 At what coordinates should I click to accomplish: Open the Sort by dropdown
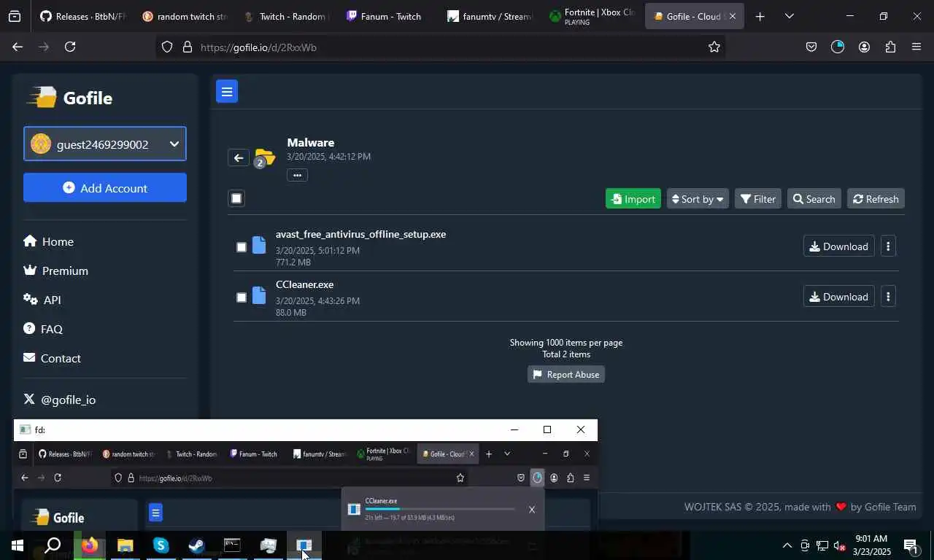point(698,199)
